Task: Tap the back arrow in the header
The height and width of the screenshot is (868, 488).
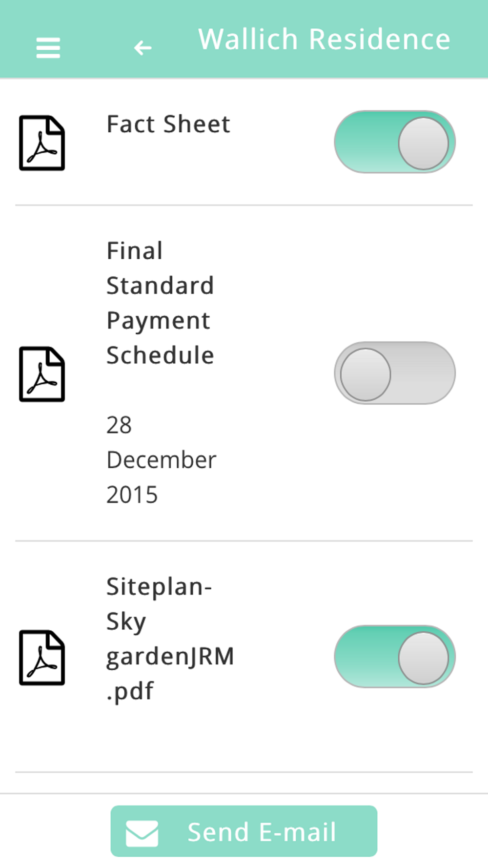Action: tap(142, 48)
